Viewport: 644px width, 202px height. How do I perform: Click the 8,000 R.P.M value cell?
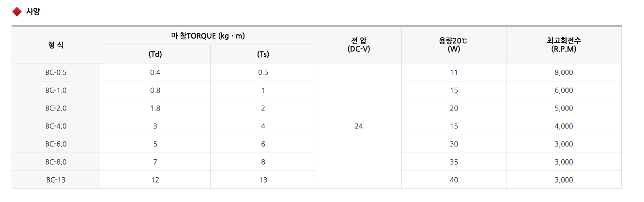click(x=564, y=72)
